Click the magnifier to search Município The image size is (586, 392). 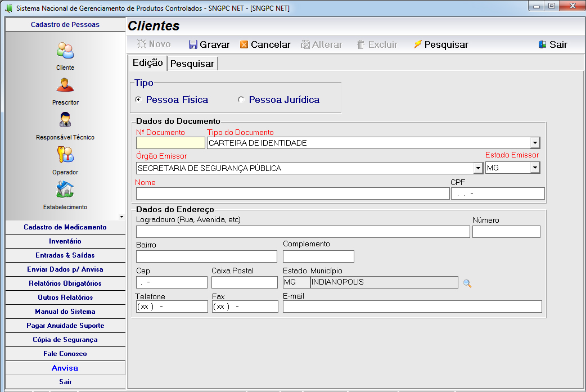coord(467,283)
